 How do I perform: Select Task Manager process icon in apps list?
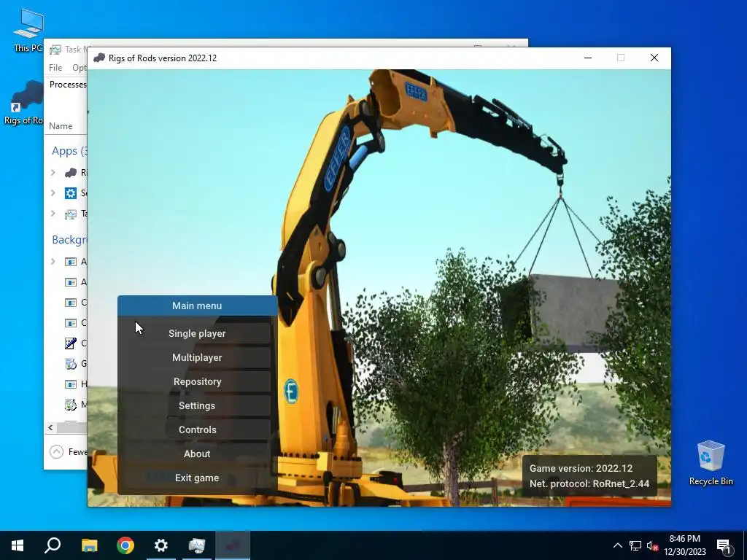pos(71,214)
